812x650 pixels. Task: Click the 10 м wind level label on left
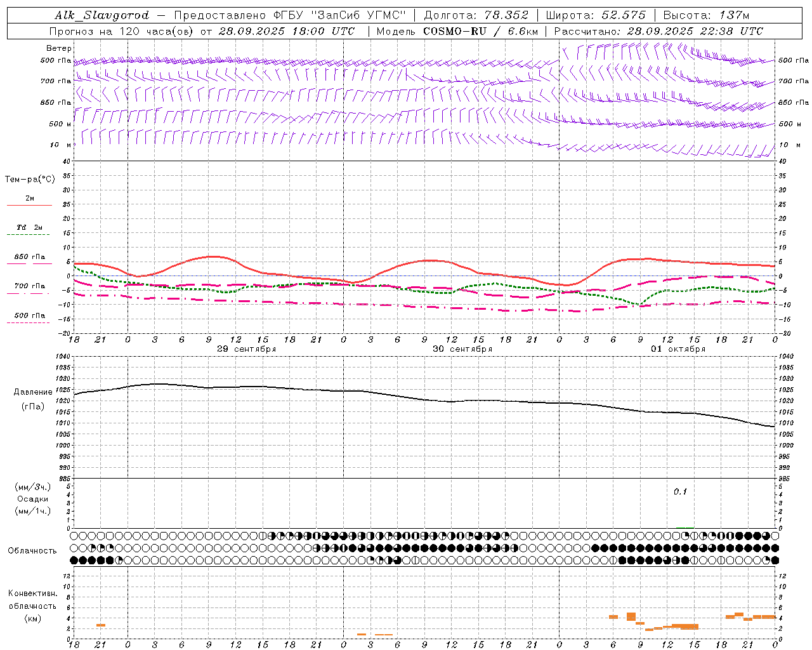tap(59, 145)
